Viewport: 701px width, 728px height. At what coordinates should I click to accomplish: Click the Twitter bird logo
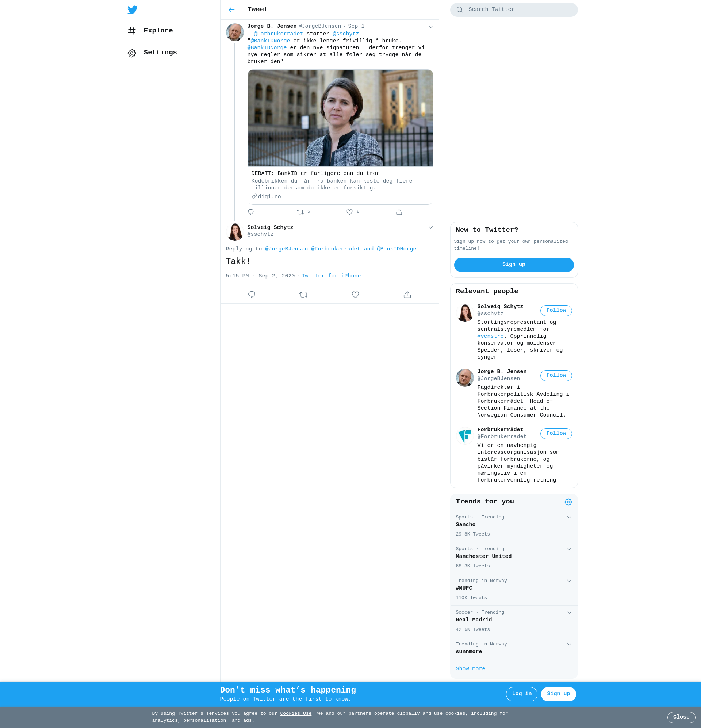(132, 9)
